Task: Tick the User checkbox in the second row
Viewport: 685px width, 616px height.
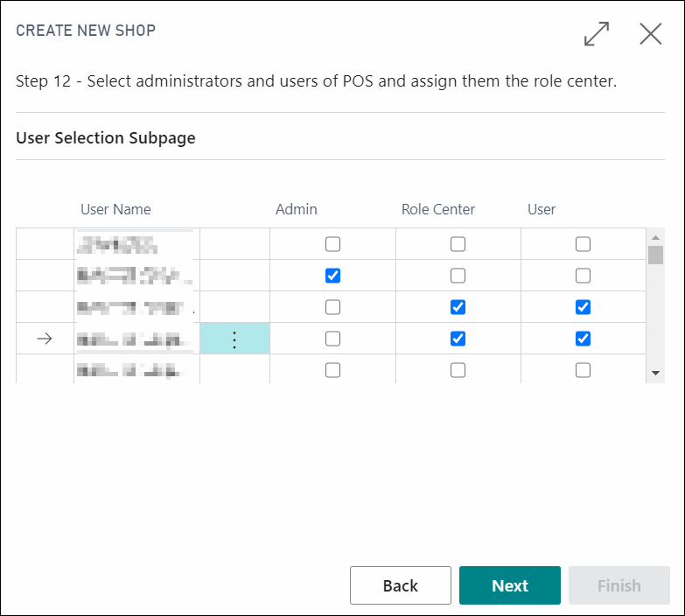Action: pyautogui.click(x=583, y=276)
